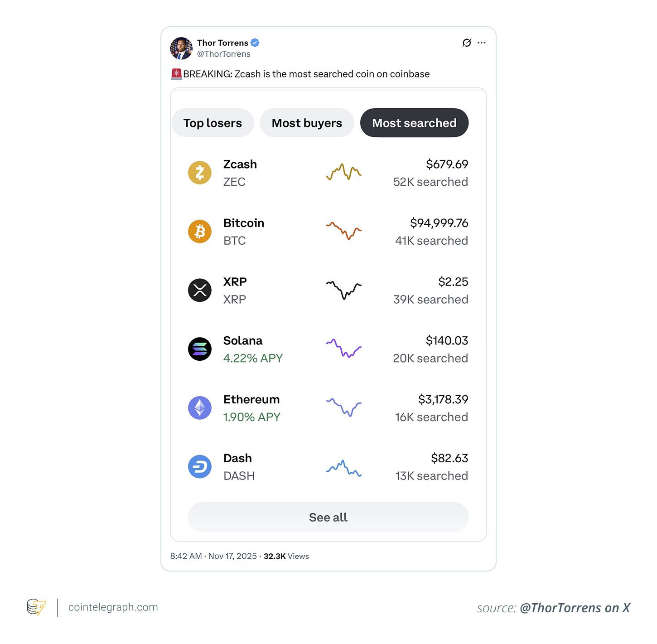
Task: Click the Zcash ZEC coin icon
Action: pos(199,173)
